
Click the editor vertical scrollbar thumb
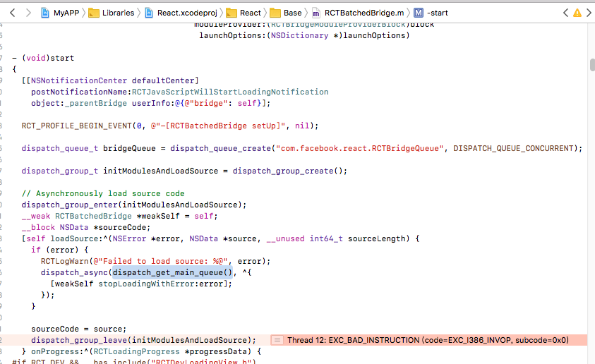pos(592,65)
